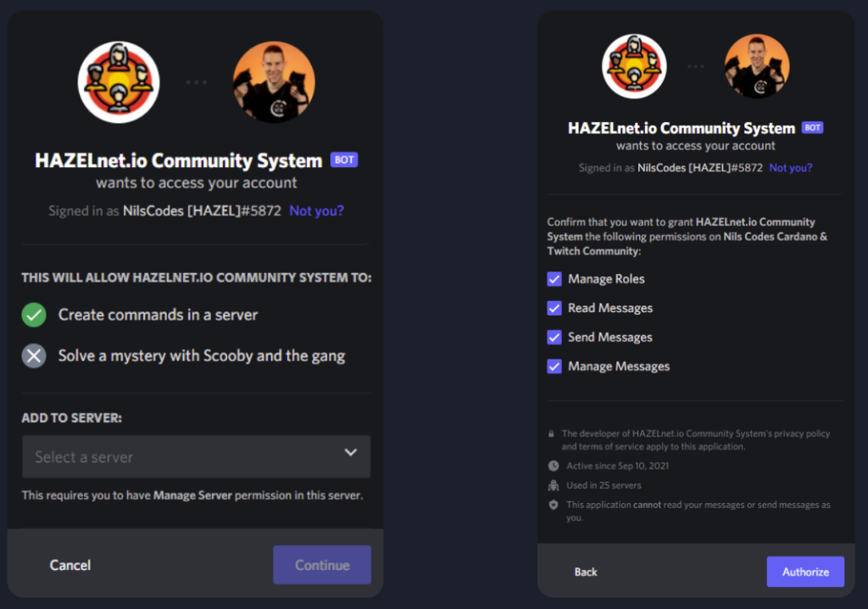The width and height of the screenshot is (868, 609).
Task: Click the Continue button
Action: tap(322, 565)
